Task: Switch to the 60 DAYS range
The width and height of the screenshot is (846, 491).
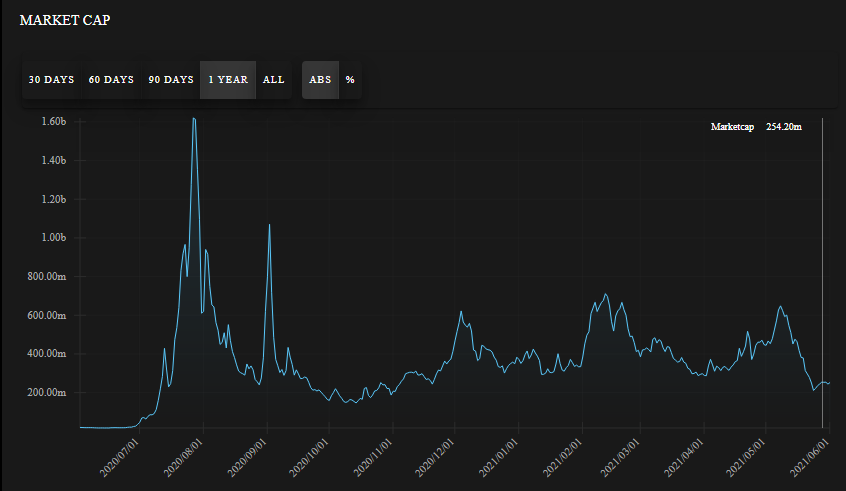Action: (x=111, y=80)
